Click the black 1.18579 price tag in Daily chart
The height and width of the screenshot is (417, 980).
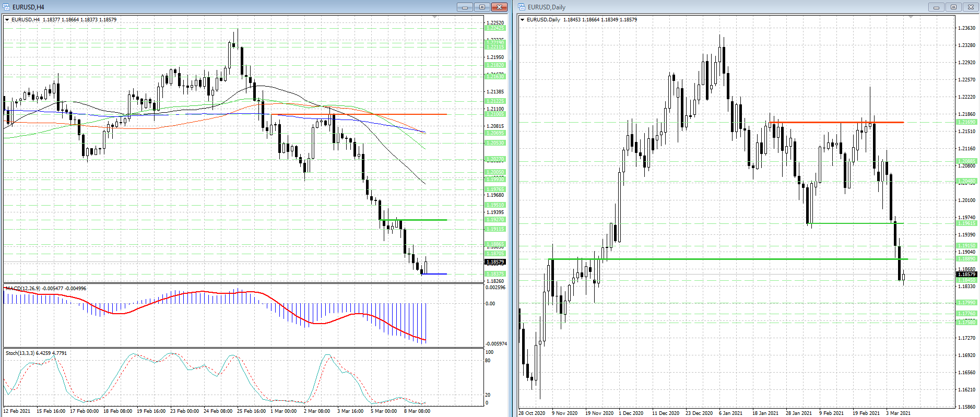coord(966,274)
